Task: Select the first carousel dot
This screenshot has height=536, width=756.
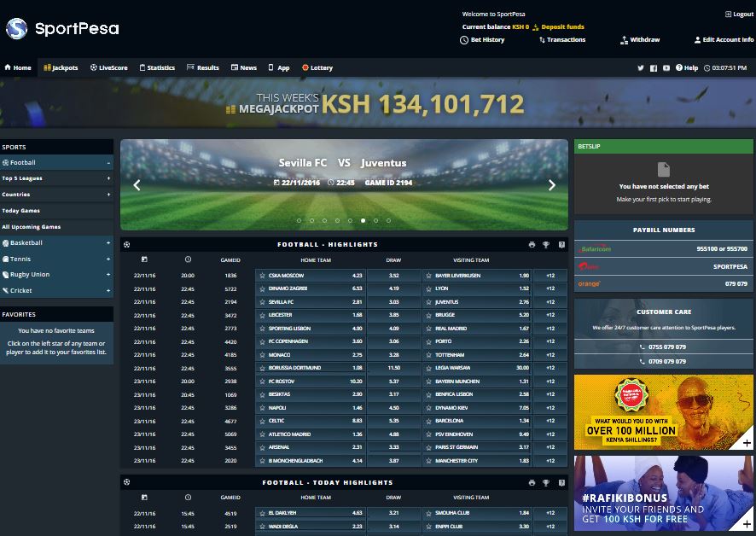Action: pyautogui.click(x=299, y=220)
